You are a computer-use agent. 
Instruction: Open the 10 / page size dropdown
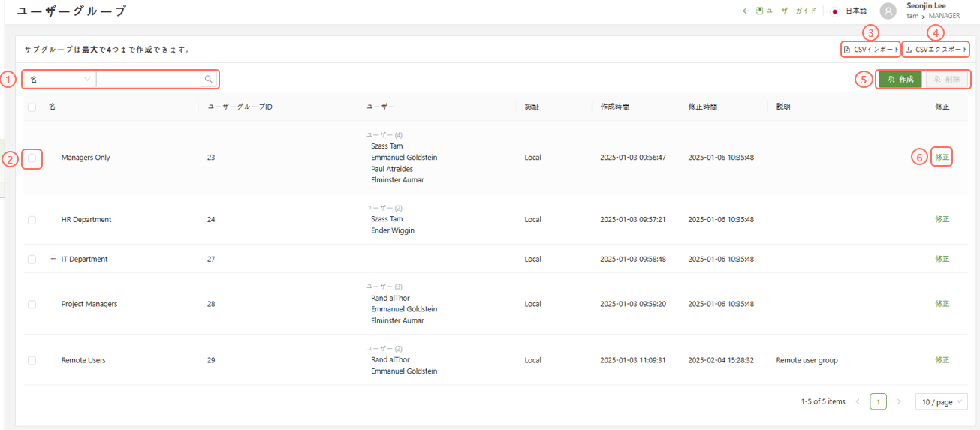pyautogui.click(x=941, y=402)
